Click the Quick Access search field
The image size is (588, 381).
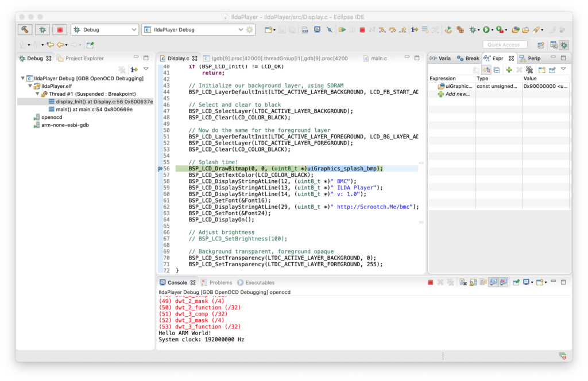[x=504, y=45]
